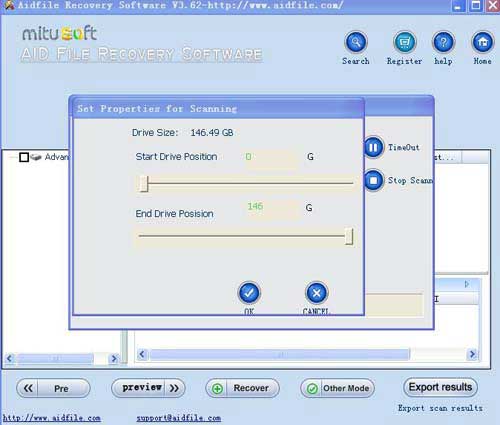Minimize the Aidfile window

point(459,5)
